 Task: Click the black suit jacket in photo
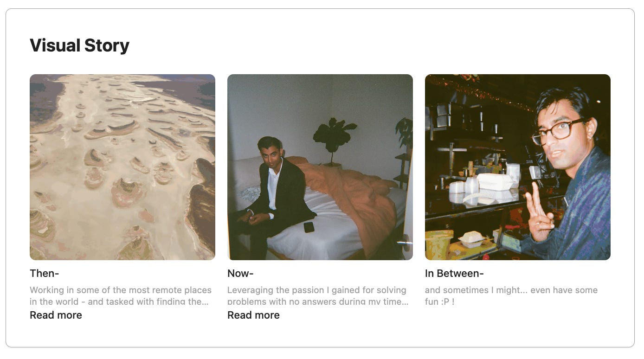coord(283,194)
